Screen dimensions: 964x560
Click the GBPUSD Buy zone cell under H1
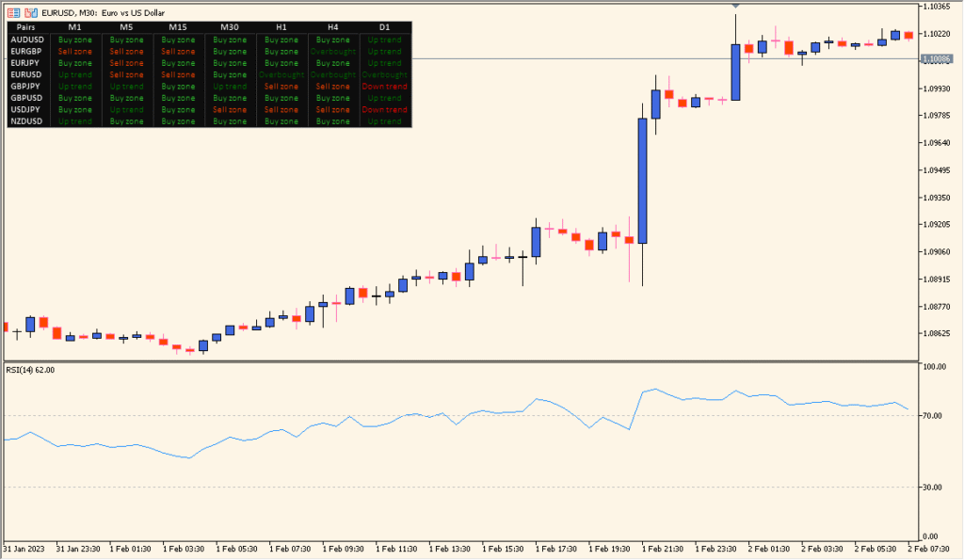click(281, 98)
